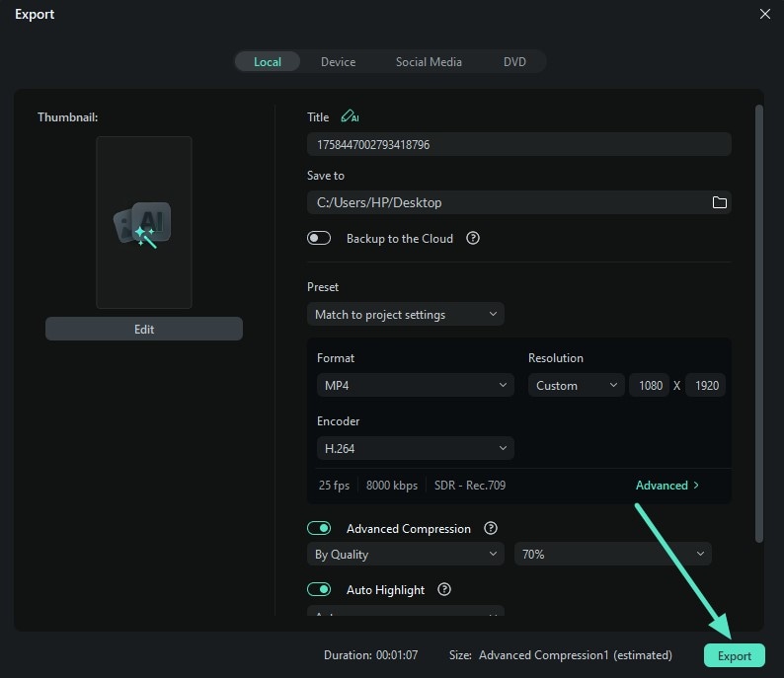Turn off the Auto Highlight switch
This screenshot has height=678, width=784.
coord(319,589)
